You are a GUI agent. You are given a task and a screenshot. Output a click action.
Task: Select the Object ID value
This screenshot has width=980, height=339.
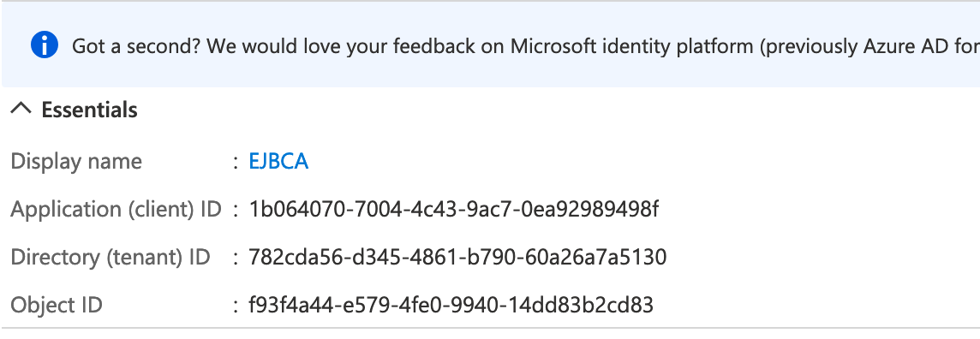[451, 306]
